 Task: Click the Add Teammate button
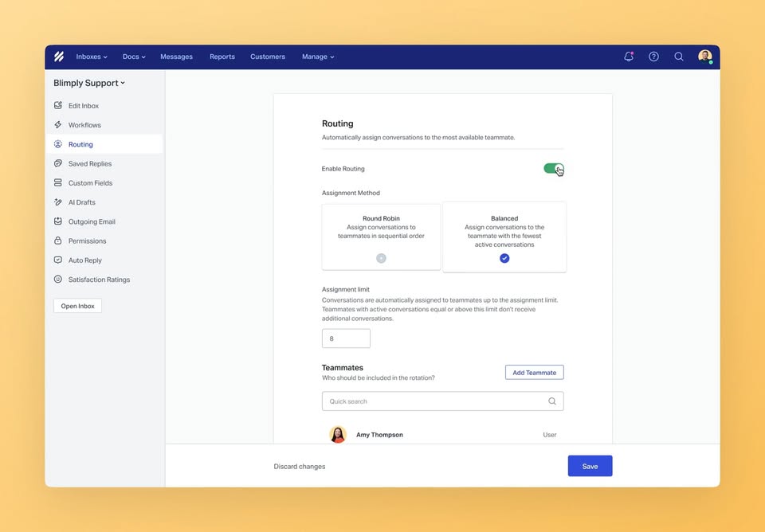tap(534, 373)
